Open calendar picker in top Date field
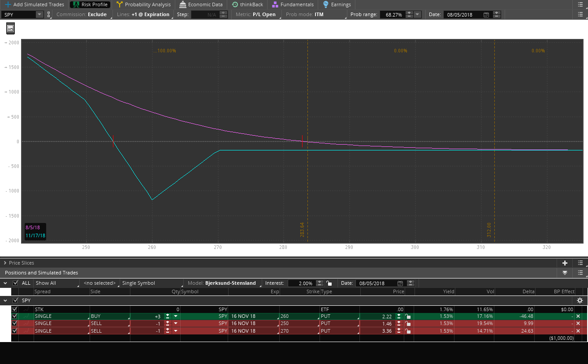 (x=486, y=15)
